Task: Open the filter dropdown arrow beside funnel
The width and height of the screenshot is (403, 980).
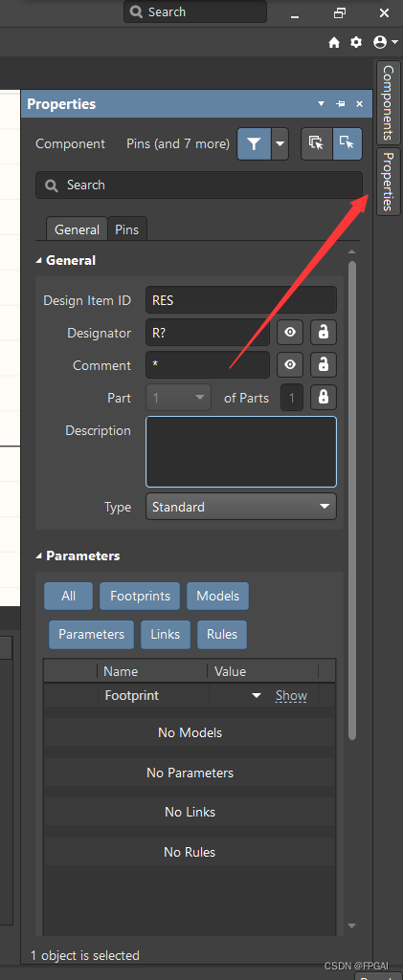Action: click(x=280, y=143)
